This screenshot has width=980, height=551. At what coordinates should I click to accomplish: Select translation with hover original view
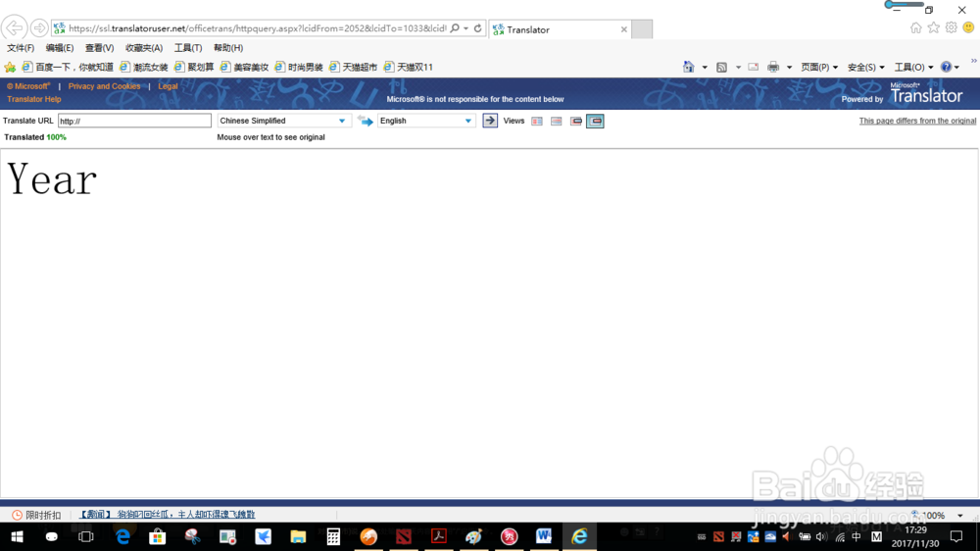(x=595, y=122)
